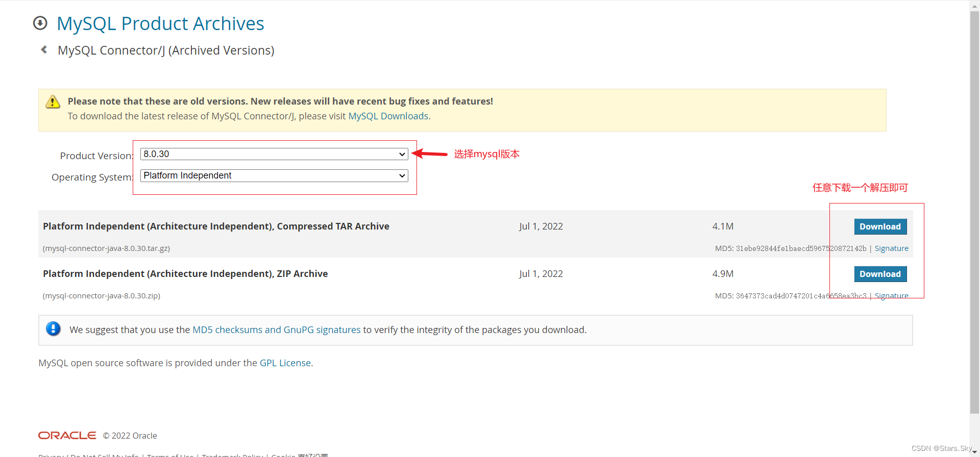980x457 pixels.
Task: Click the MySQL Product Archives heading
Action: click(160, 23)
